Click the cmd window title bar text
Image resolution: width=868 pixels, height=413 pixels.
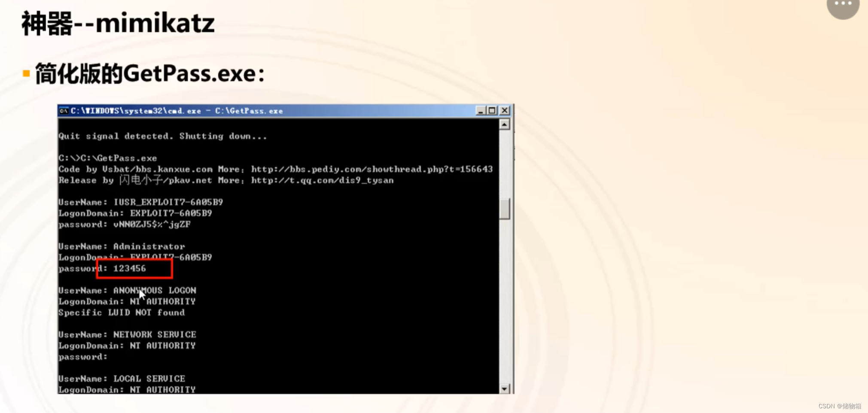(177, 111)
